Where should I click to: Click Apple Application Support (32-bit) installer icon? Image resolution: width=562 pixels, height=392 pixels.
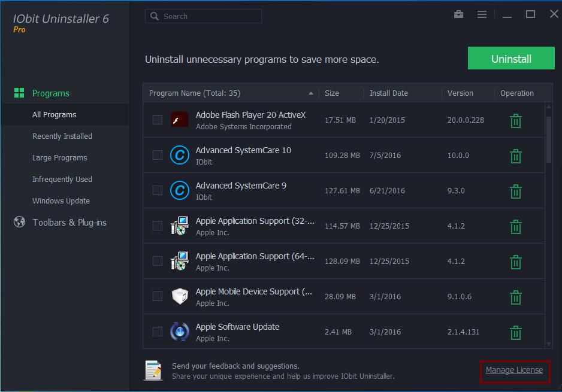point(180,226)
